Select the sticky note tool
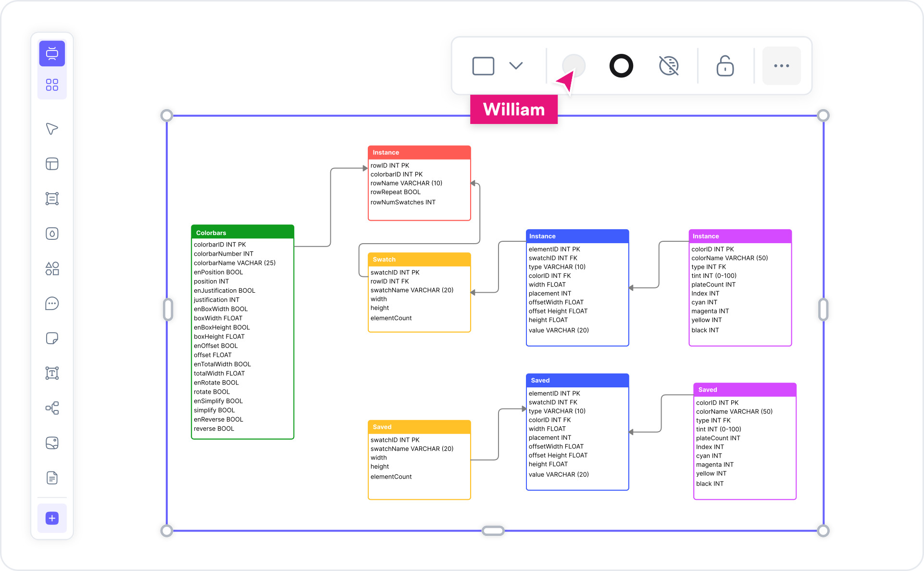The image size is (924, 571). 52,338
